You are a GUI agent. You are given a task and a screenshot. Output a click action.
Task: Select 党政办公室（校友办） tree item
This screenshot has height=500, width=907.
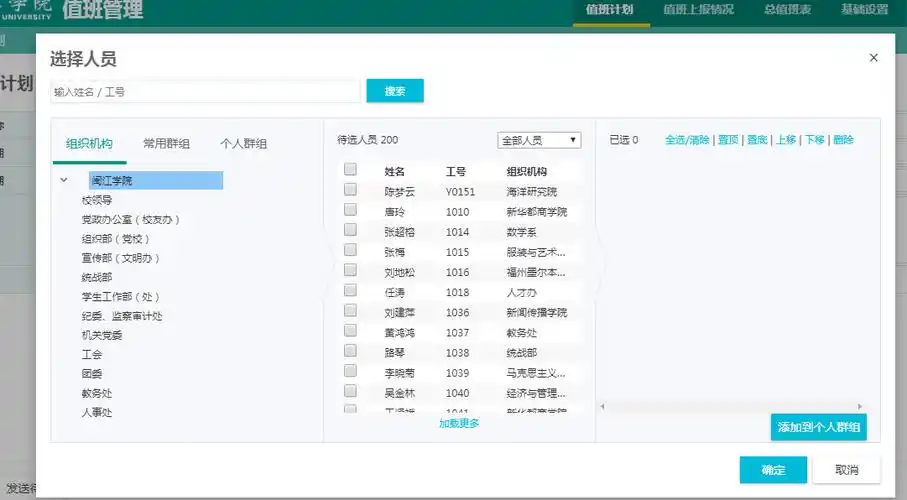pos(130,220)
